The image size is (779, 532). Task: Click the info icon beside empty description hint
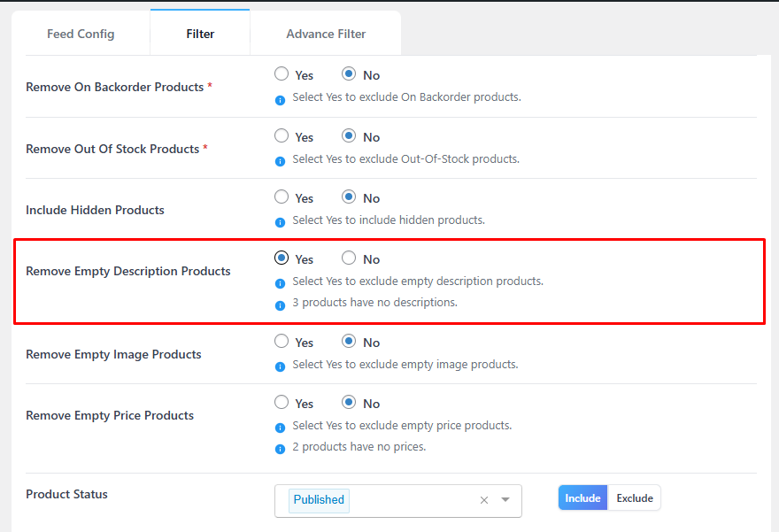[x=280, y=283]
